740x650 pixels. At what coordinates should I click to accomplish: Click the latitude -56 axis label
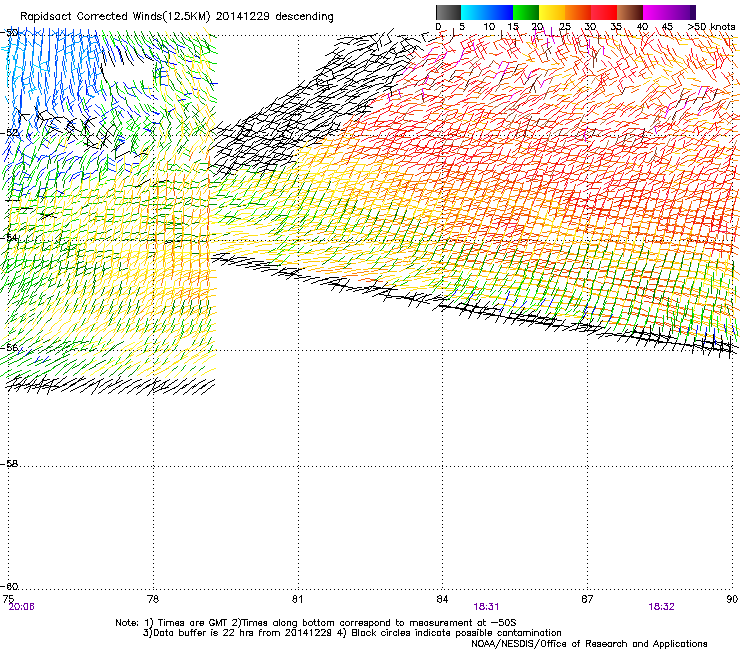[9, 347]
